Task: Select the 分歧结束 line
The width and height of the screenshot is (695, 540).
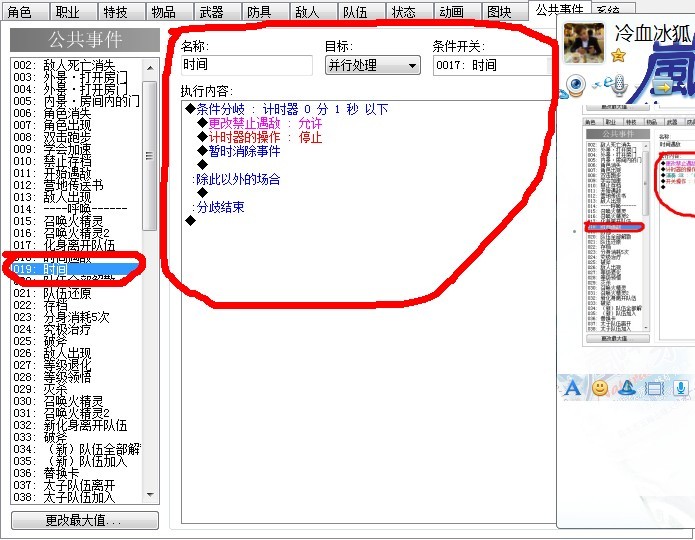Action: click(219, 207)
